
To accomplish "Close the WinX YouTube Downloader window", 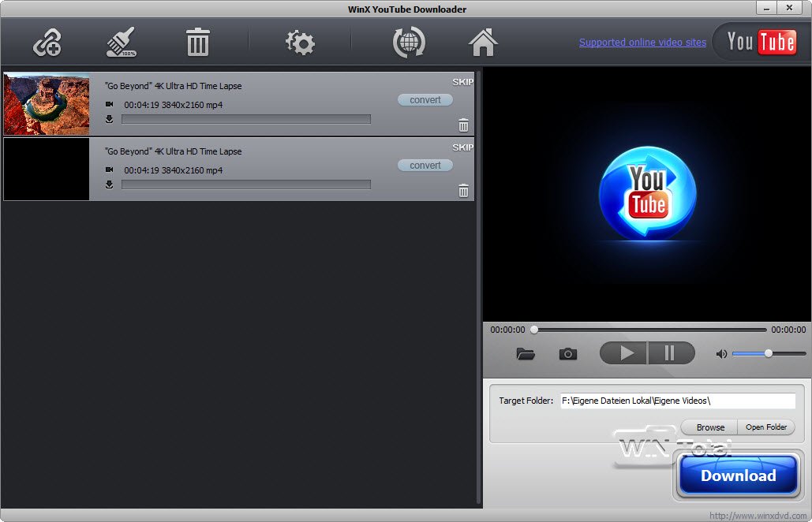I will 788,8.
